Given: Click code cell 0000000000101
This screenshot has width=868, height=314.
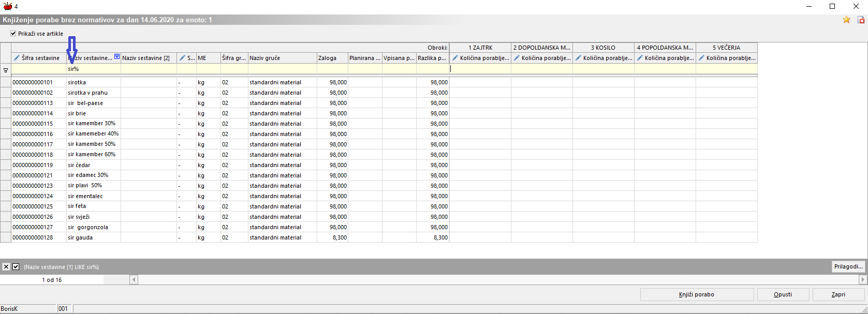Looking at the screenshot, I should [x=39, y=82].
